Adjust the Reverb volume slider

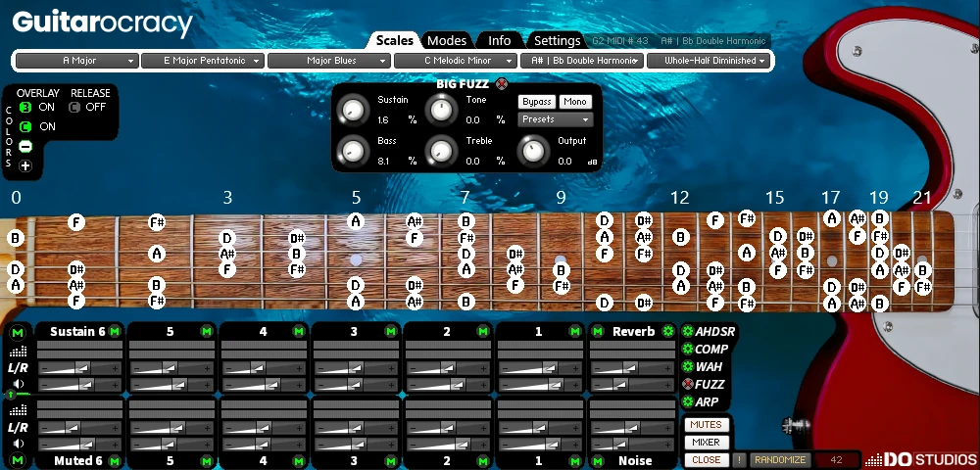click(x=632, y=384)
